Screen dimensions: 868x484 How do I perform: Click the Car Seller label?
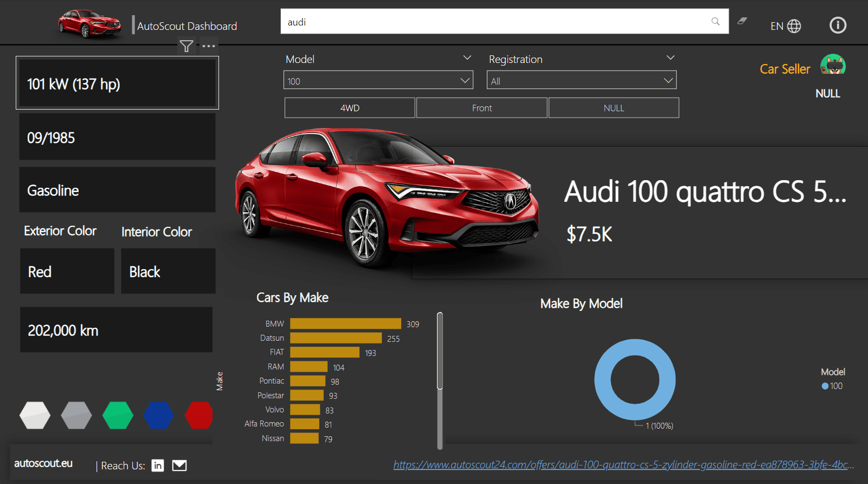785,69
